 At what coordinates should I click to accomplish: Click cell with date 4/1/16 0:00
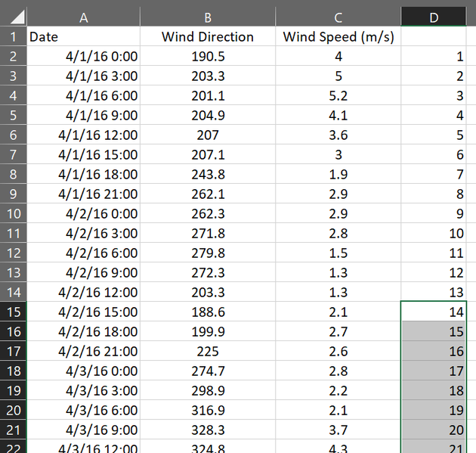(x=83, y=56)
